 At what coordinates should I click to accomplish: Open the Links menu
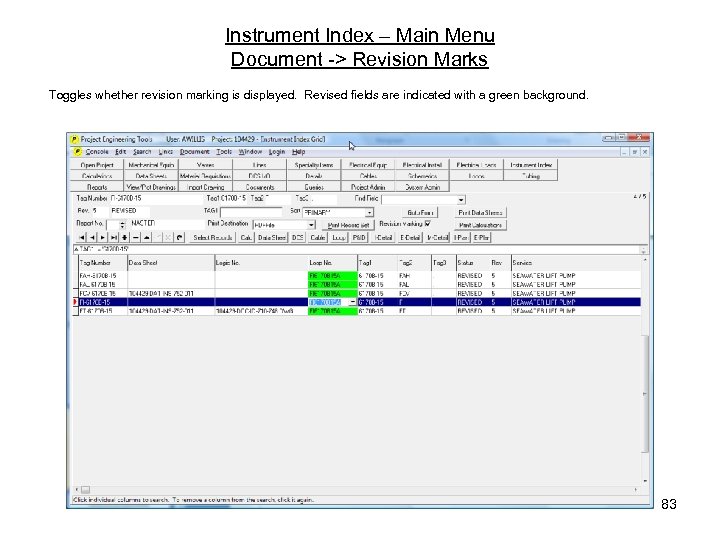[166, 152]
